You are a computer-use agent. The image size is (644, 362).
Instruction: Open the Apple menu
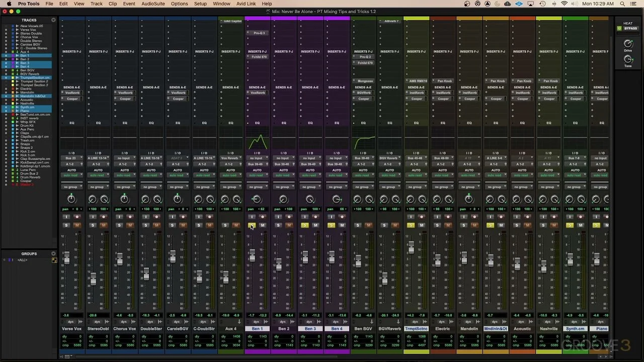pyautogui.click(x=9, y=4)
